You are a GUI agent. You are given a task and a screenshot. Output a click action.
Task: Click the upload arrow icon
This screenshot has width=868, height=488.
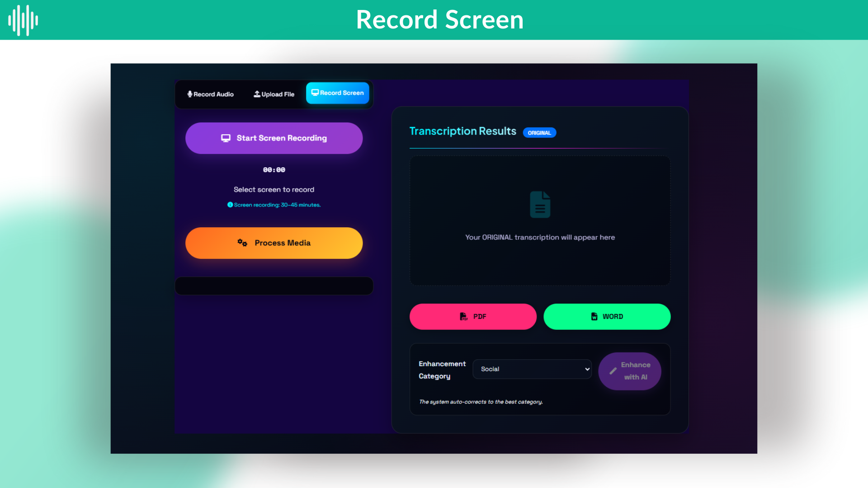257,94
